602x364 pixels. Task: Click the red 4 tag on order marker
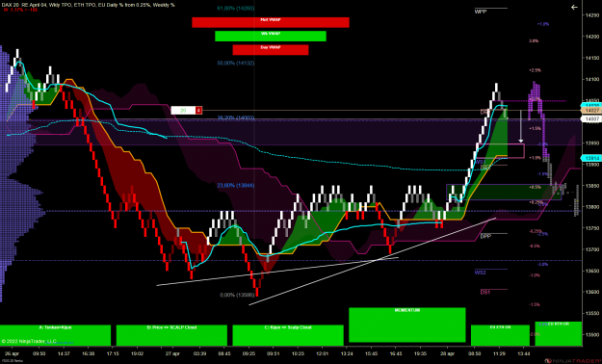point(198,111)
